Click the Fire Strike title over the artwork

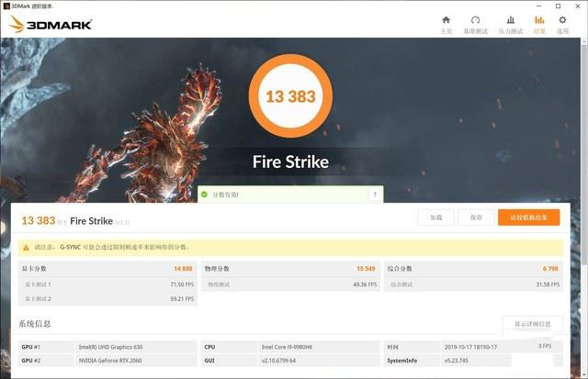click(x=290, y=162)
